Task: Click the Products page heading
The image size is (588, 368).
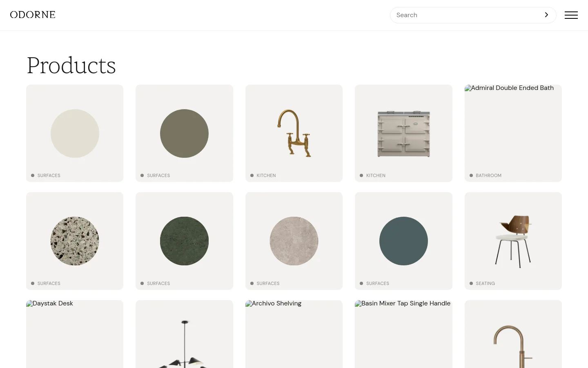Action: [x=71, y=65]
